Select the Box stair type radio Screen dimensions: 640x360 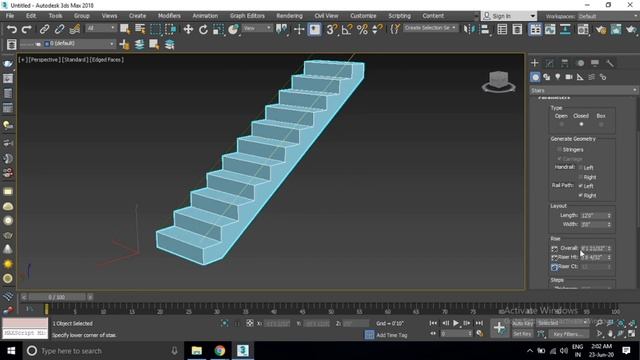[601, 124]
